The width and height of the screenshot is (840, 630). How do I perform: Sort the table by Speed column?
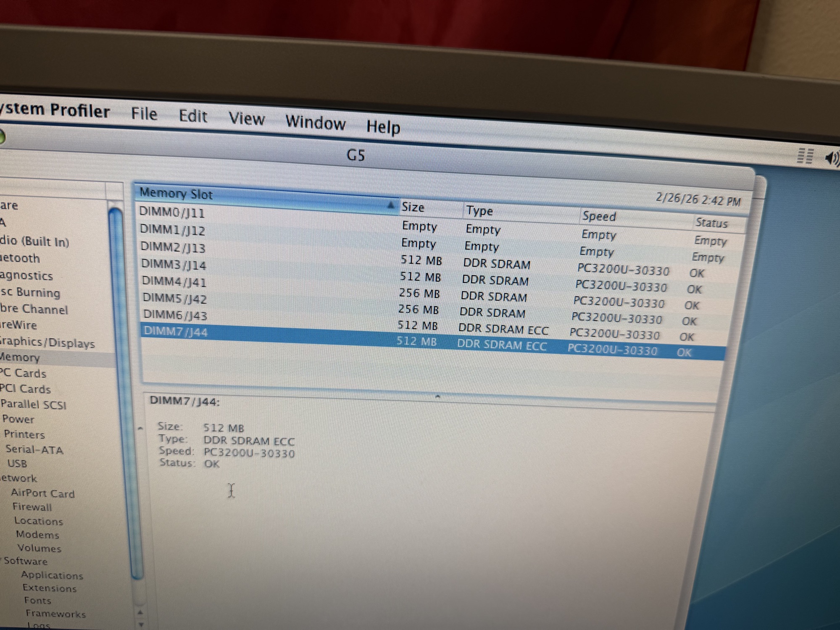[x=599, y=216]
